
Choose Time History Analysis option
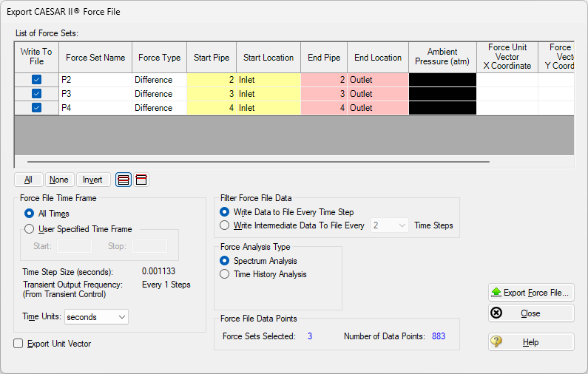tap(224, 274)
